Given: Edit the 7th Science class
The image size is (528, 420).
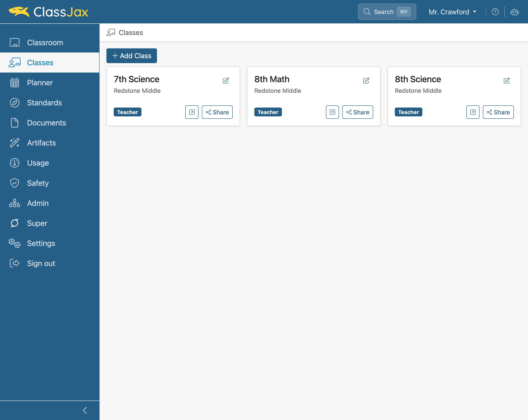Looking at the screenshot, I should 226,81.
